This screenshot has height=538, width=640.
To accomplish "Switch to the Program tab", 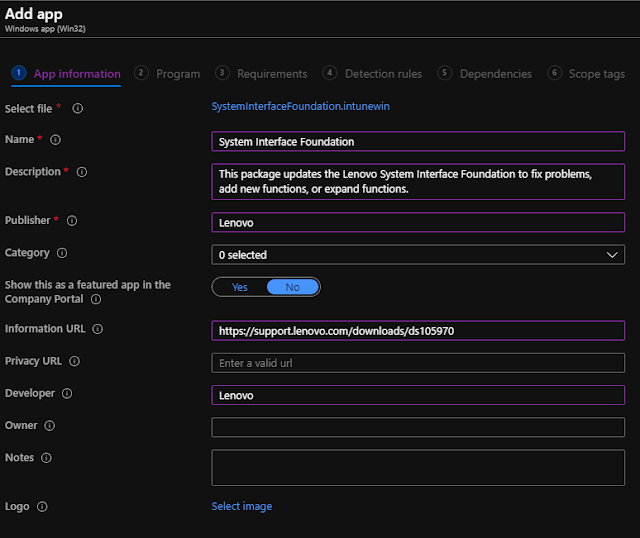I will pos(178,74).
